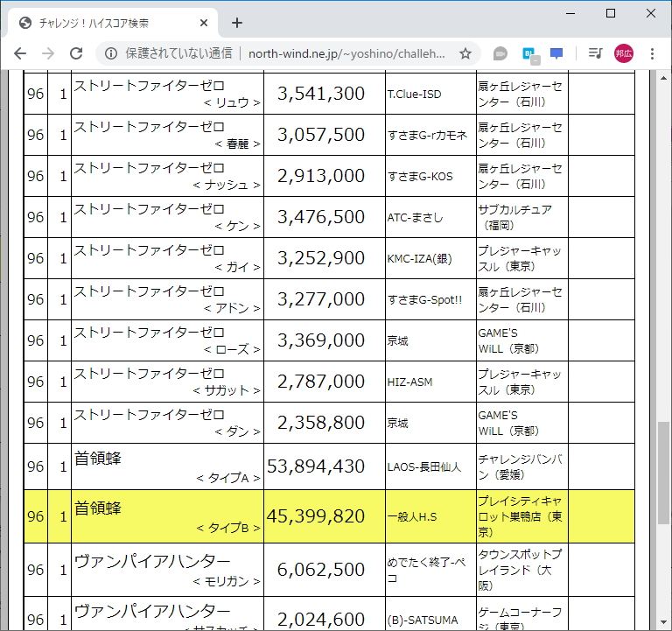Viewport: 672px width, 631px height.
Task: Click player name 一般人H.S
Action: pos(412,517)
